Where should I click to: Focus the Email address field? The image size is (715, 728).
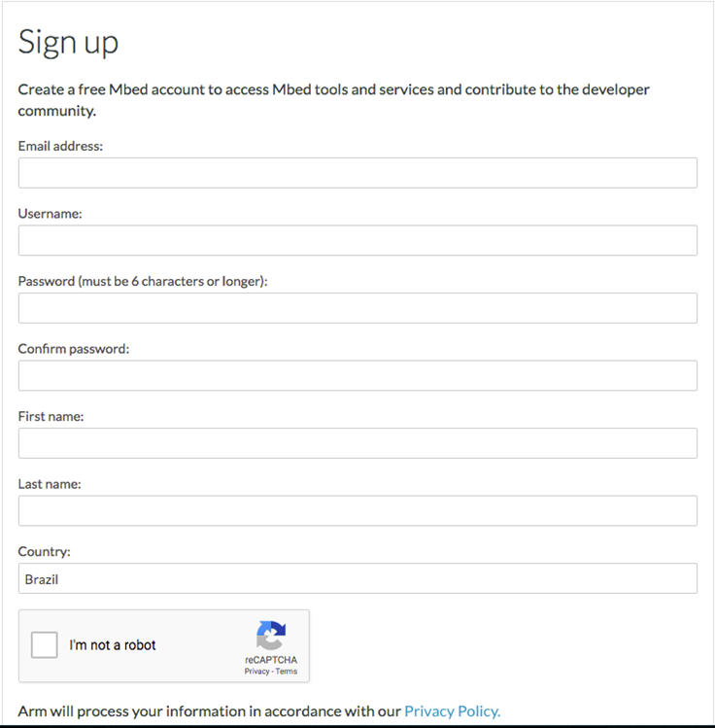pos(357,173)
